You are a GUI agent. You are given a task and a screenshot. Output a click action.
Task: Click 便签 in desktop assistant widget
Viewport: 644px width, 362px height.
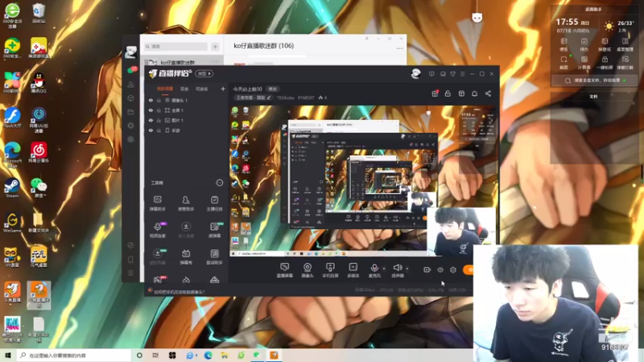click(563, 44)
